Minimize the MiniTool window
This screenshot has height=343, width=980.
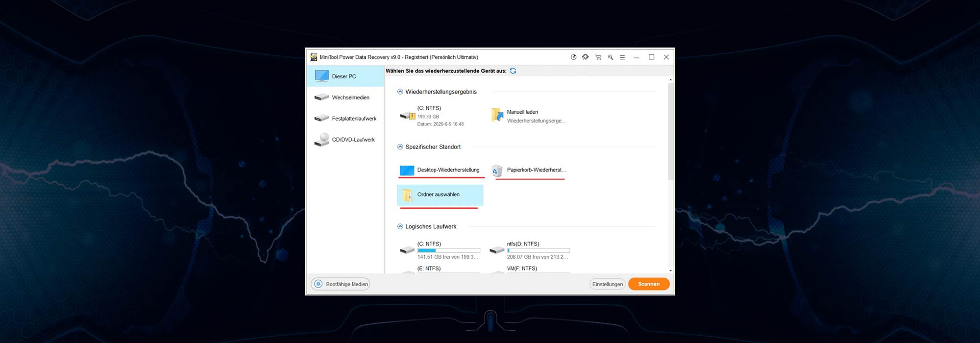pyautogui.click(x=636, y=57)
